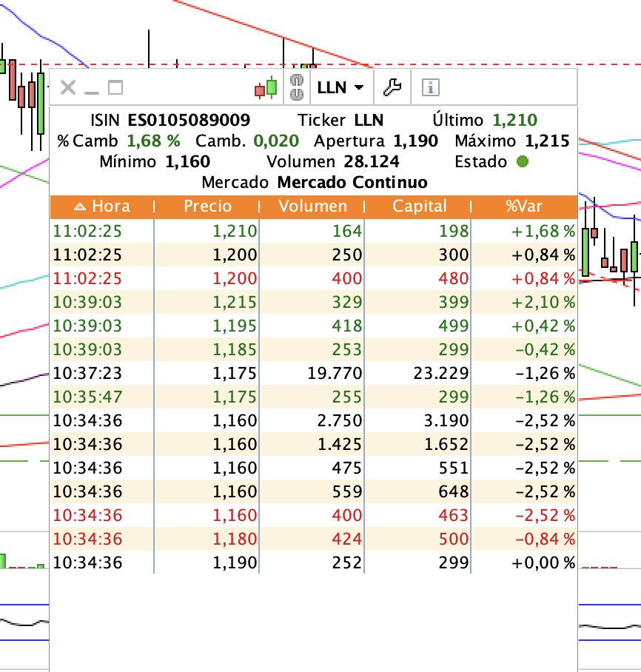Screen dimensions: 641x672
Task: Click the %Camb value 1,68 %
Action: 153,141
